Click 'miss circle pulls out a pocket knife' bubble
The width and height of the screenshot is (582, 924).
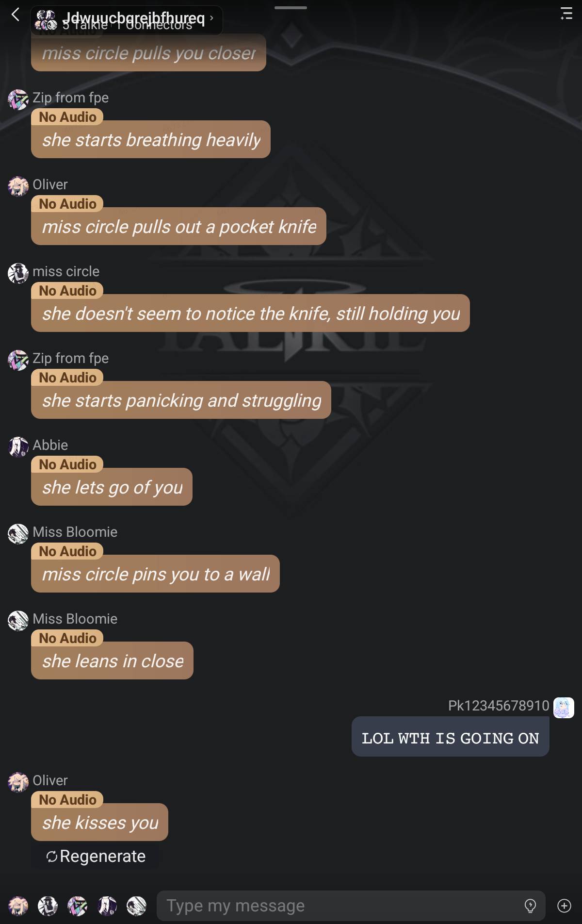pos(178,226)
